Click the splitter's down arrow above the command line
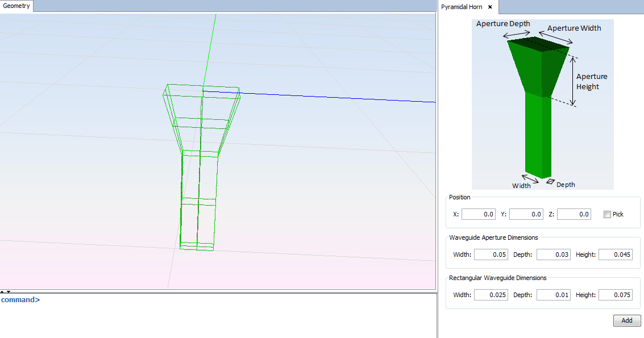 pos(8,291)
